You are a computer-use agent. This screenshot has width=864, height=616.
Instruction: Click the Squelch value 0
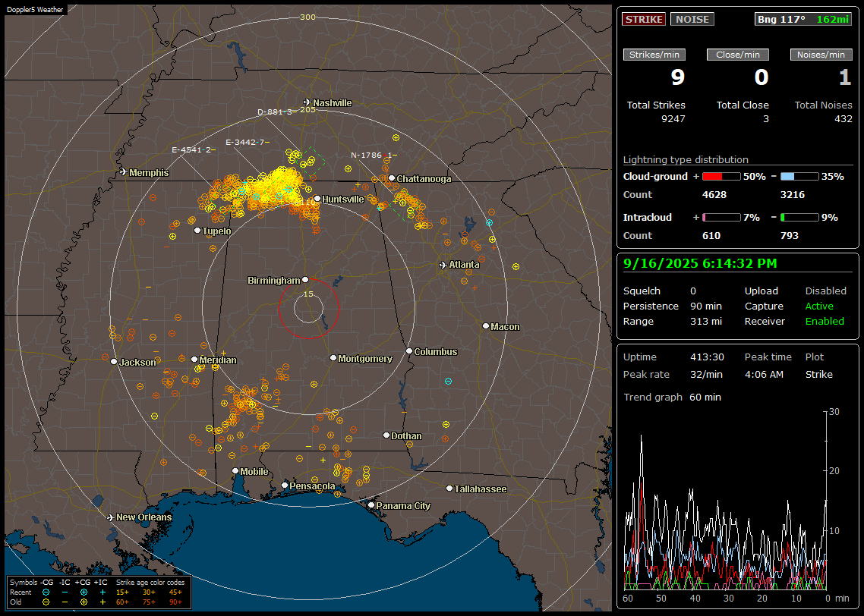coord(693,291)
